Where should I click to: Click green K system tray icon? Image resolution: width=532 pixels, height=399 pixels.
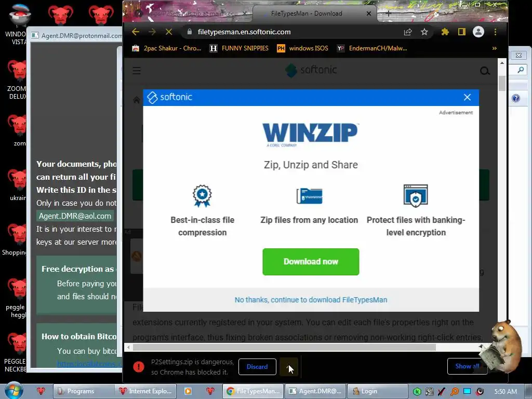pos(417,392)
